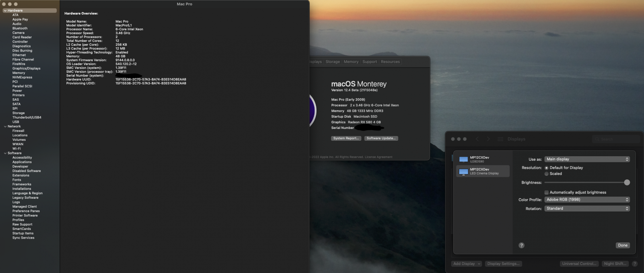Select Fibre Channel in the sidebar

(23, 59)
